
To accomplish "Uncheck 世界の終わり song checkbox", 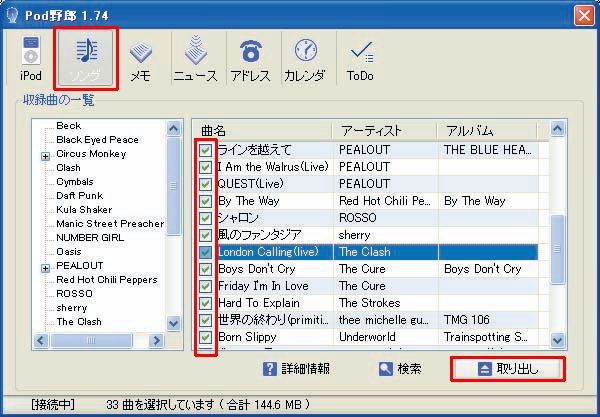I will (x=205, y=320).
